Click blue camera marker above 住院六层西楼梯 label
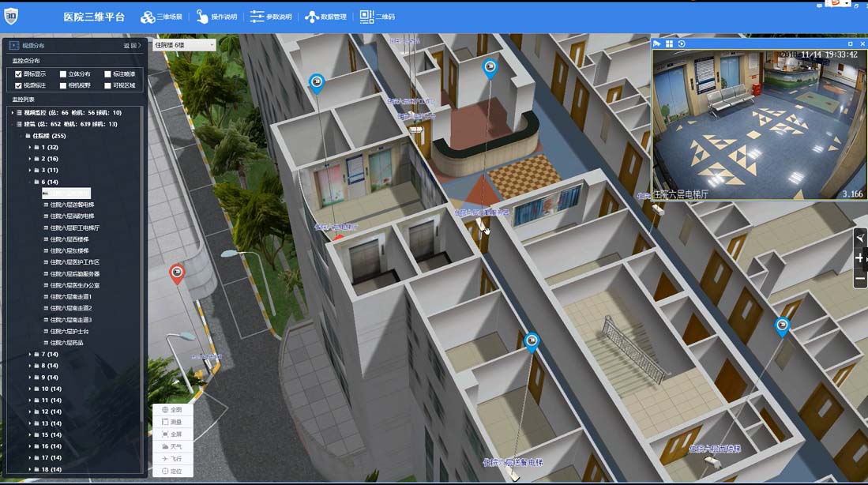The image size is (868, 485). (x=782, y=325)
